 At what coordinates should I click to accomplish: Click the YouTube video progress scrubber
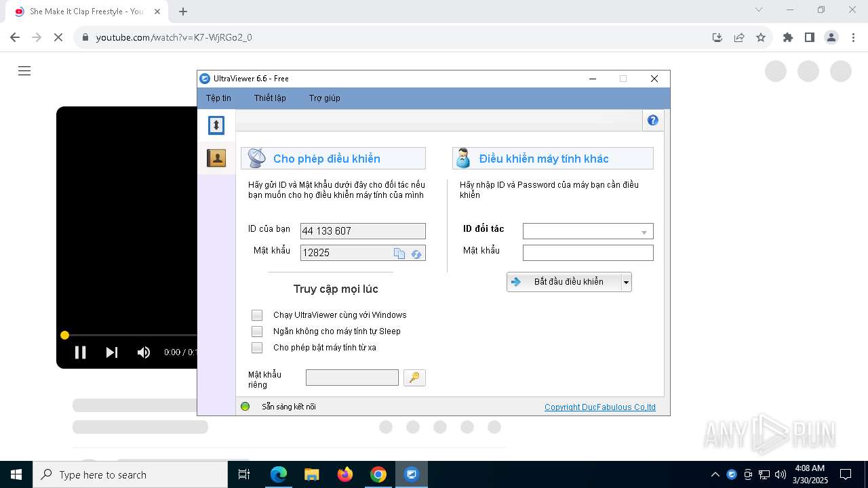click(64, 335)
